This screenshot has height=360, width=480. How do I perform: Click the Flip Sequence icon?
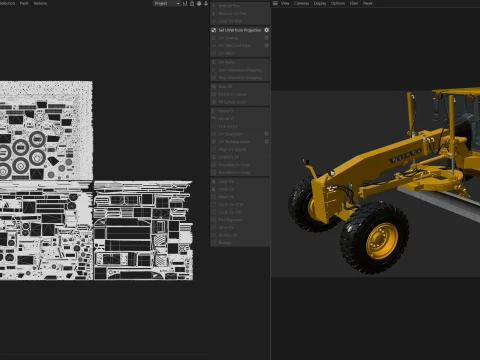click(x=214, y=220)
